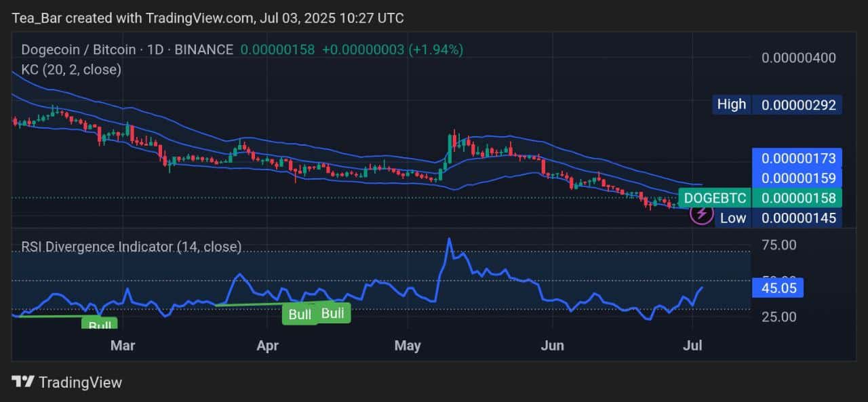Click the TradingView logo at bottom
Viewport: 868px width, 402px height.
[67, 382]
